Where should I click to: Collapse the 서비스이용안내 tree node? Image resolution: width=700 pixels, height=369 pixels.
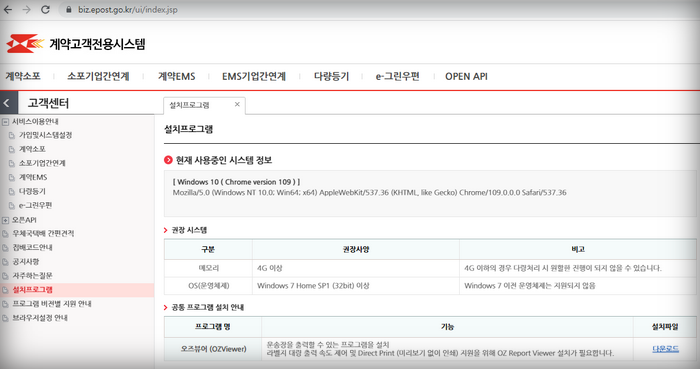[x=5, y=122]
